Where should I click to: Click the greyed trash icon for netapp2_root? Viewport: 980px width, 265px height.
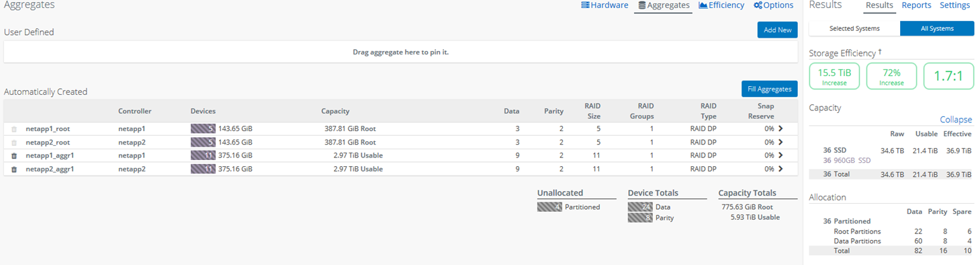coord(14,142)
